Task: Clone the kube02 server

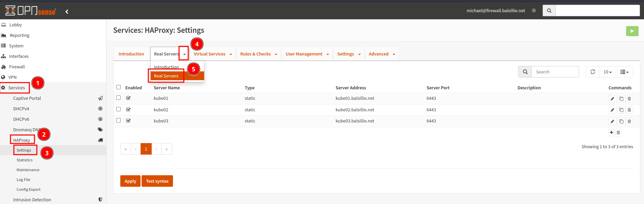Action: [621, 110]
